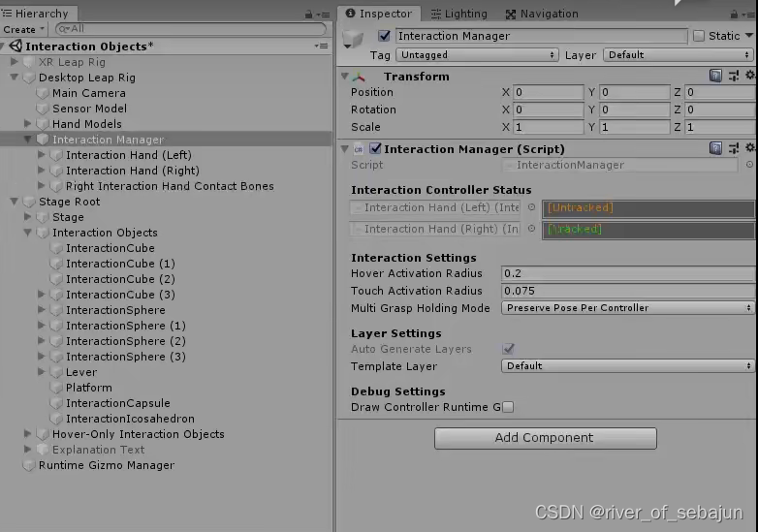Select InteractionCube (1) in the Hierarchy
758x532 pixels.
(120, 264)
